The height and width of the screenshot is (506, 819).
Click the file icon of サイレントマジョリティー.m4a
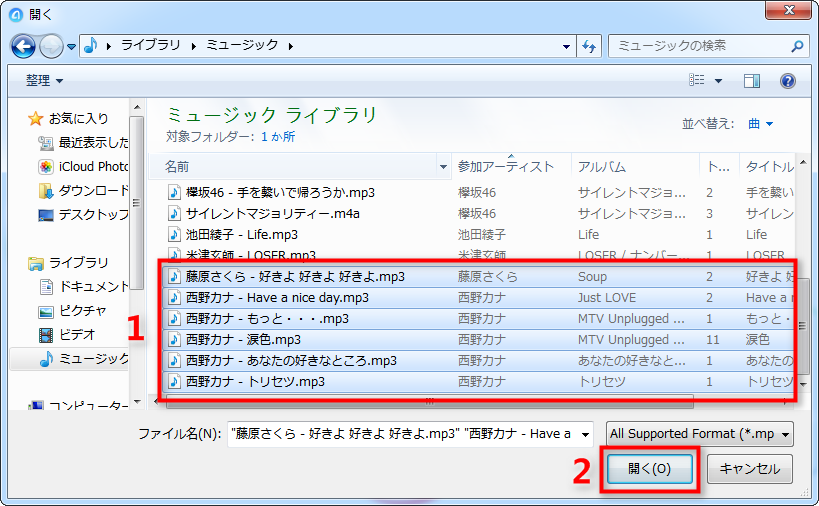(x=174, y=214)
